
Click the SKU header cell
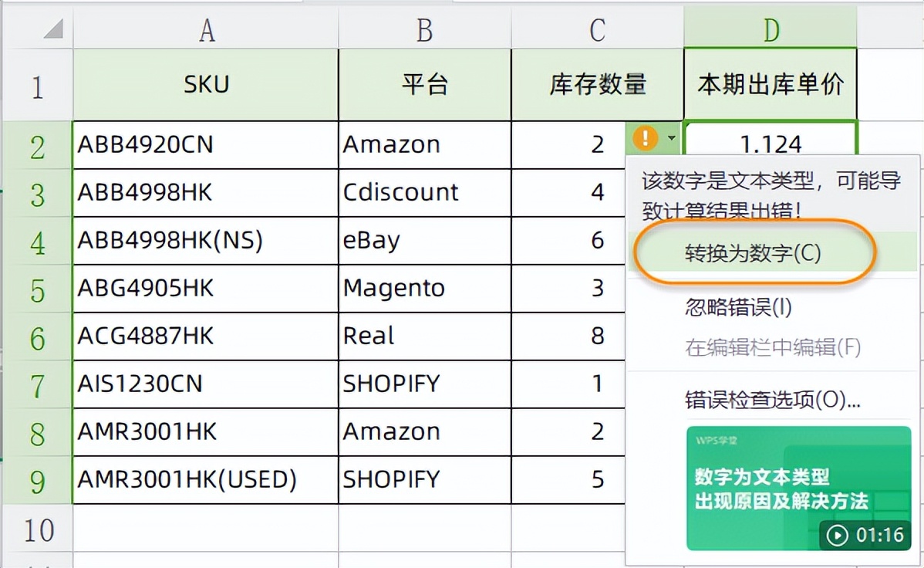click(206, 84)
